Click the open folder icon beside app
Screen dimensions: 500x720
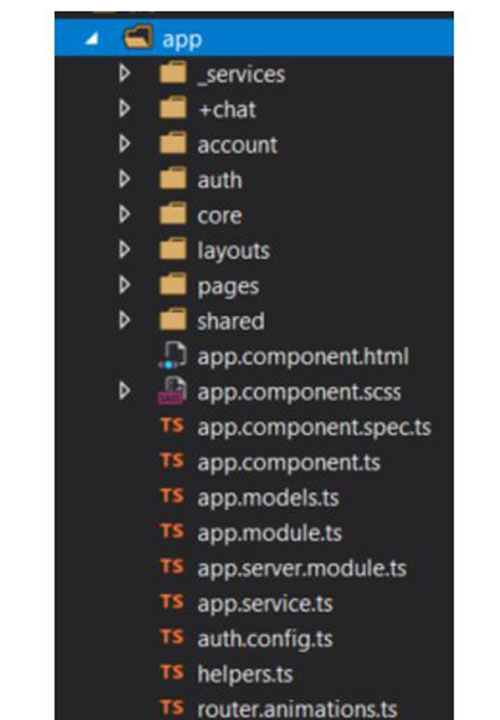coord(138,38)
